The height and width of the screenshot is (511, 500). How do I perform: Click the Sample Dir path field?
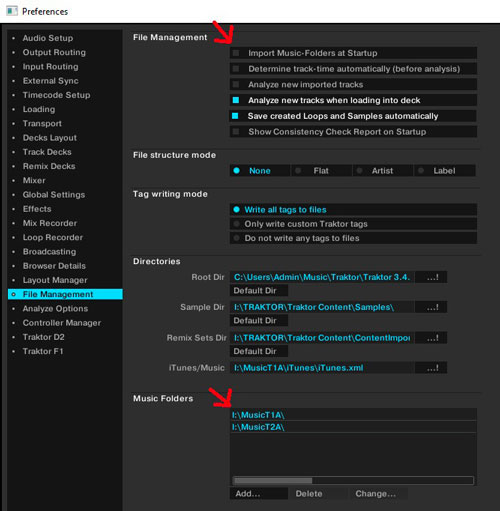click(322, 307)
